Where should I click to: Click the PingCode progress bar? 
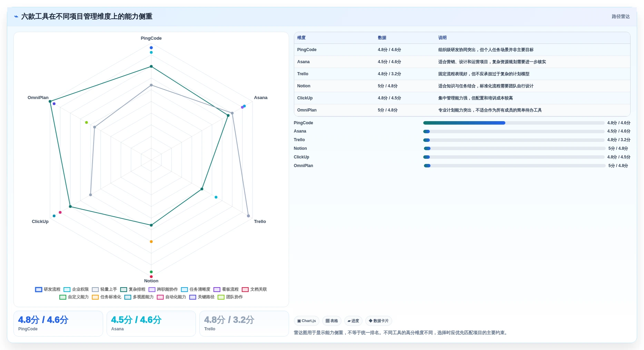pos(514,123)
